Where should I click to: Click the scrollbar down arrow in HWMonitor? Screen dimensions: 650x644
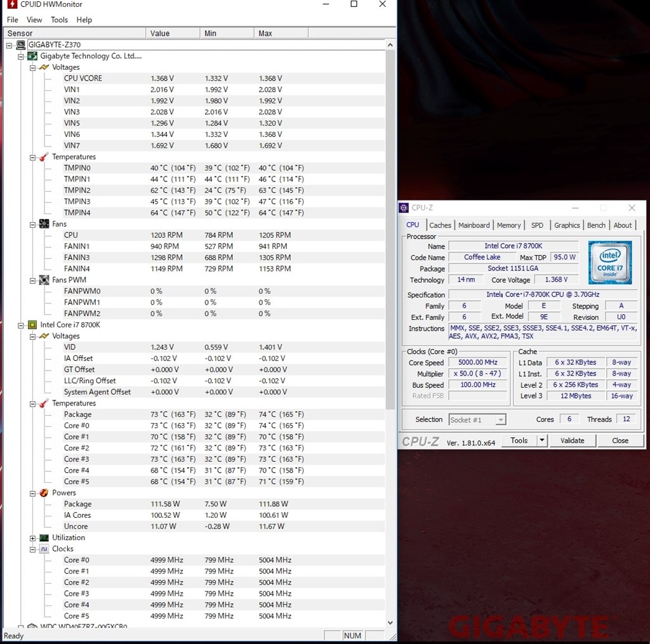click(390, 622)
